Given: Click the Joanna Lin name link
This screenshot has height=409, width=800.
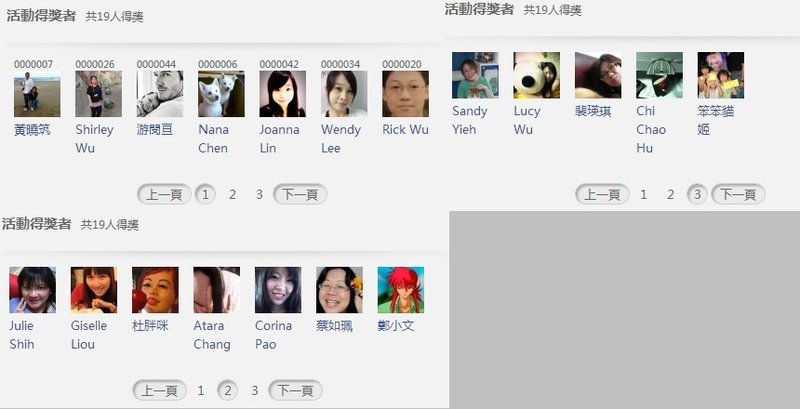Looking at the screenshot, I should [279, 139].
